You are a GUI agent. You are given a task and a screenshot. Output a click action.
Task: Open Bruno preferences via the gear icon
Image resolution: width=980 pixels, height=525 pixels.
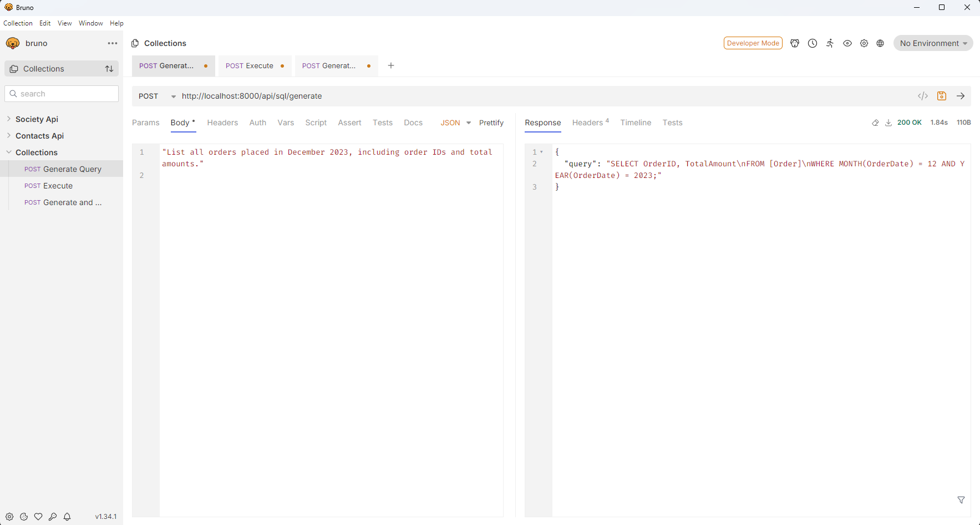point(9,516)
